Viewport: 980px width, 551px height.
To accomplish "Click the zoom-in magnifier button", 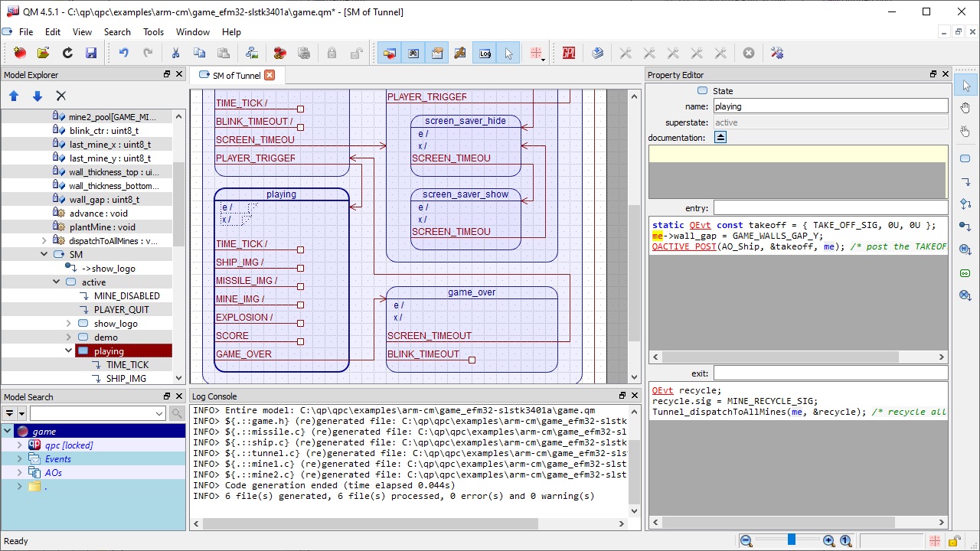I will pos(828,541).
